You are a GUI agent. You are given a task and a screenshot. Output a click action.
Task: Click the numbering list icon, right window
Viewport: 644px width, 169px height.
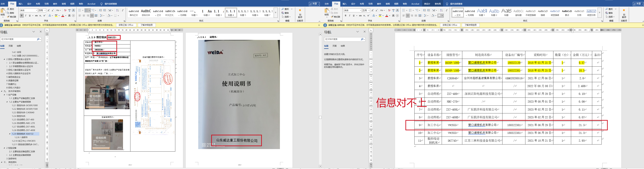tap(410, 10)
